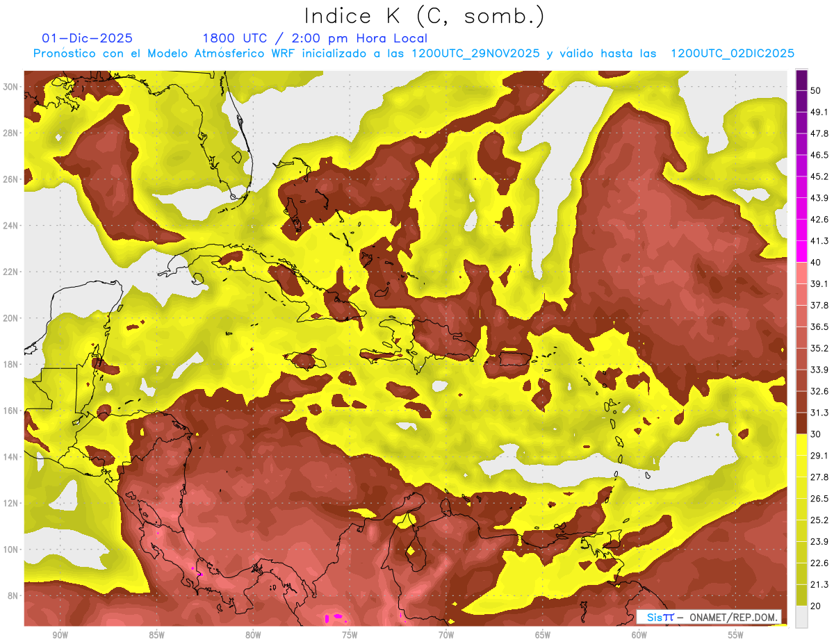Click the "Pronóstico con el Modelo Atmósferico WRF" line
This screenshot has height=644, width=834.
pyautogui.click(x=414, y=53)
